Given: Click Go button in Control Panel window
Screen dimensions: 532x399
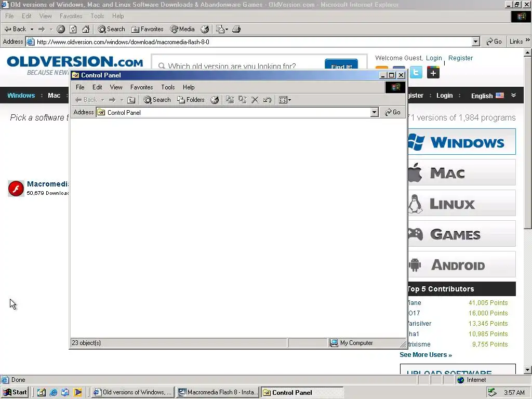Looking at the screenshot, I should click(393, 112).
